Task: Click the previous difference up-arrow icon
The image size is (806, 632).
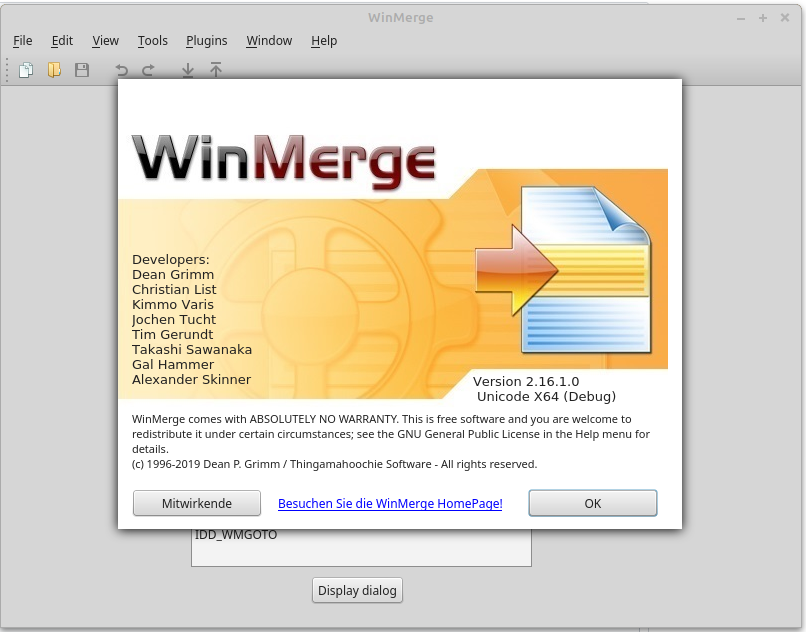Action: (x=216, y=69)
